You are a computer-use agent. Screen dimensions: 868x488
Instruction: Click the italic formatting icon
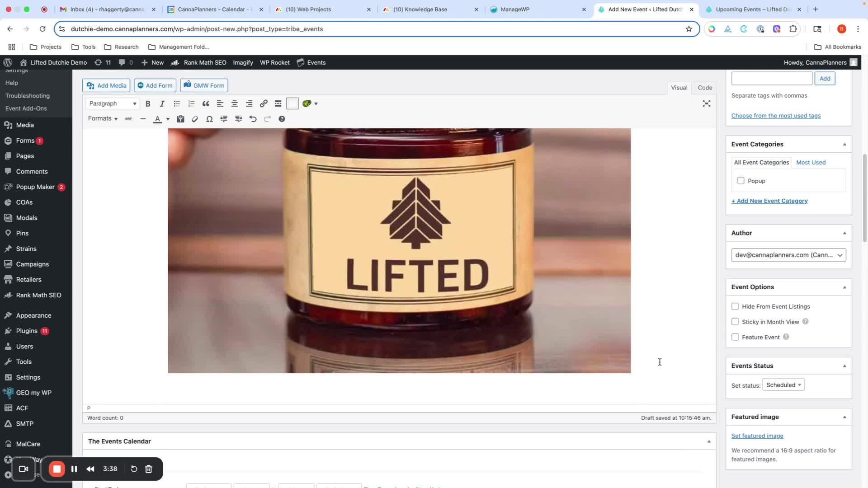tap(162, 103)
